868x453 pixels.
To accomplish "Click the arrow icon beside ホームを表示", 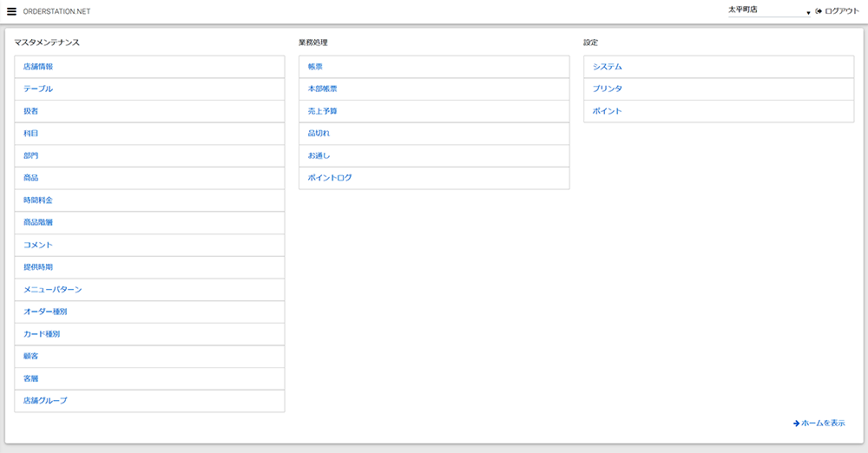I will [796, 423].
